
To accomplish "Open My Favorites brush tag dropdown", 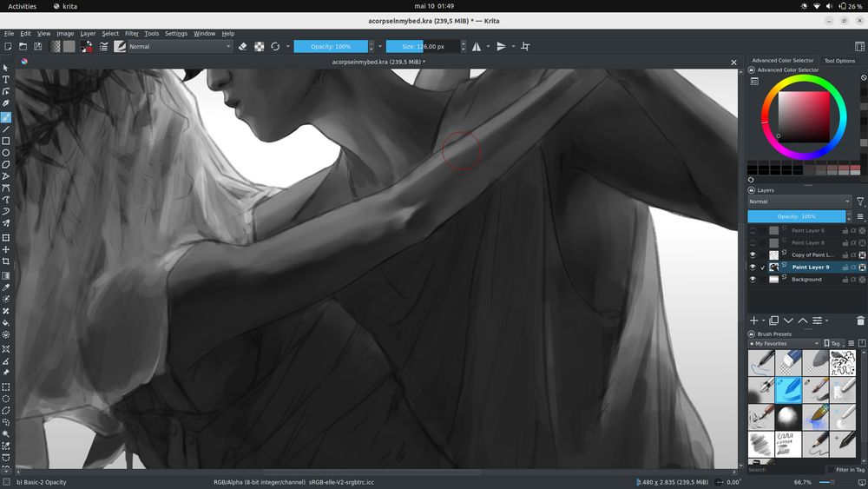I will point(784,343).
